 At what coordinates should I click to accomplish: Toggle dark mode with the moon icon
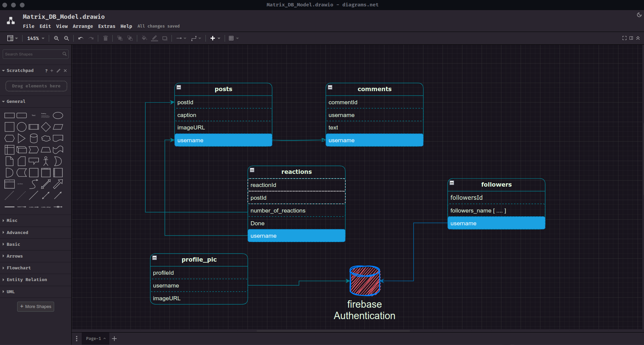pyautogui.click(x=639, y=15)
